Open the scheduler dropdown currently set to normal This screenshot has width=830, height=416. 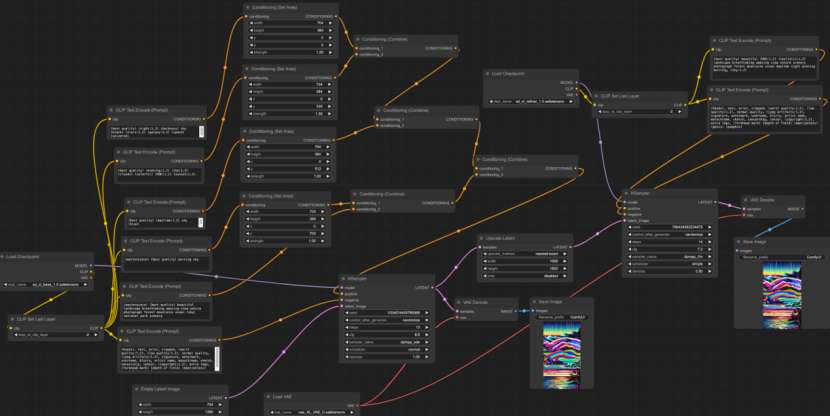(387, 349)
